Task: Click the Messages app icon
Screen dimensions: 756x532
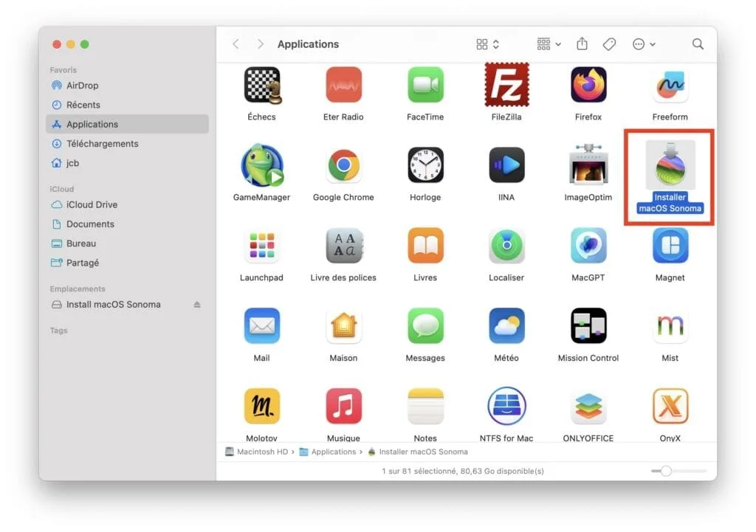Action: [x=425, y=325]
